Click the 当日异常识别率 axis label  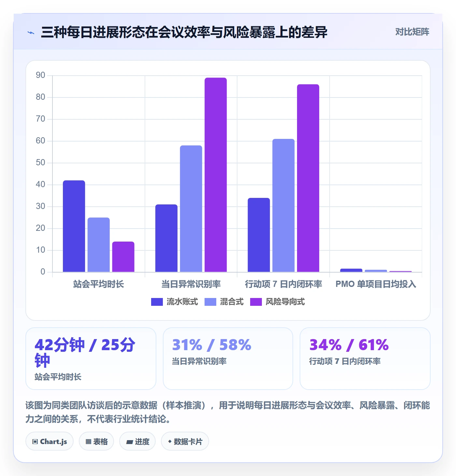click(x=191, y=284)
